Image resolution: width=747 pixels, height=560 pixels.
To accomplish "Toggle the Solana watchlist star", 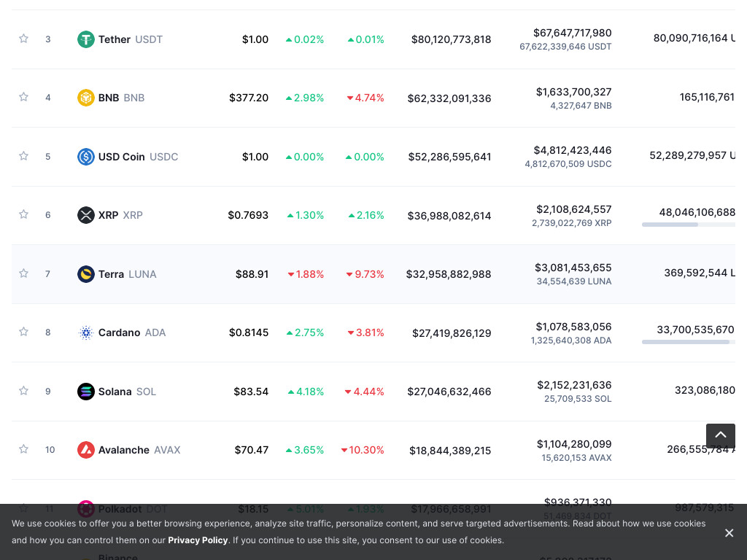I will (23, 391).
